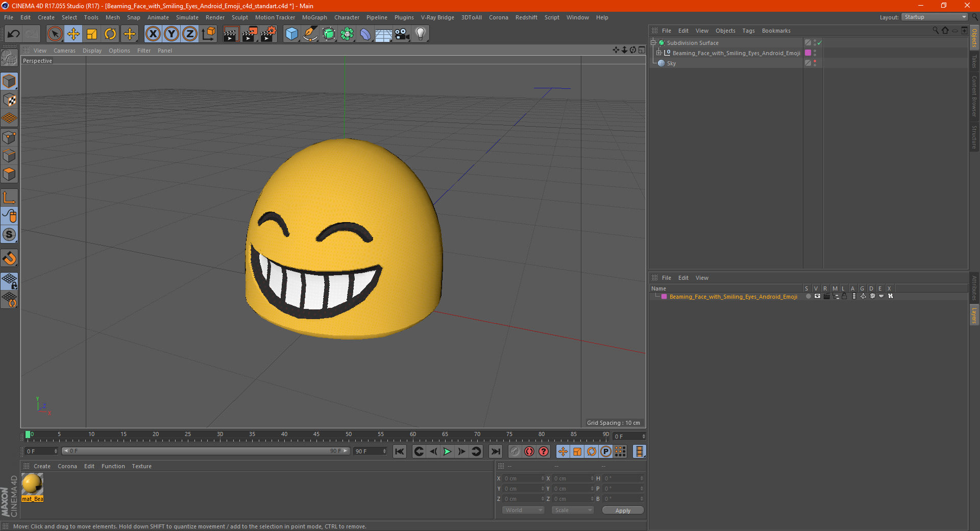This screenshot has height=531, width=980.
Task: Toggle Y-axis lock
Action: click(171, 34)
